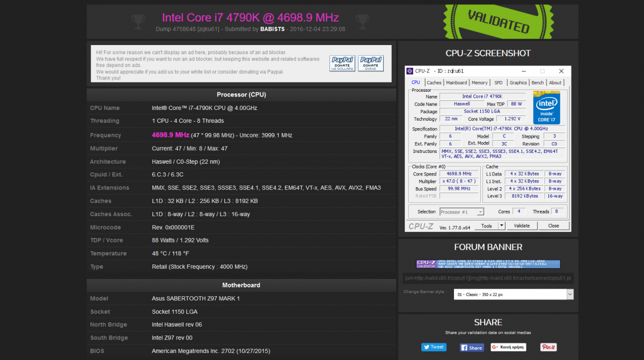Click the forum banner BBCode text field

point(488,278)
